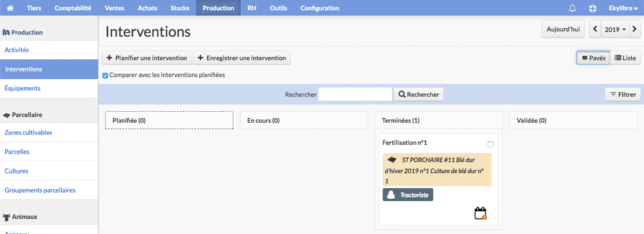Switch to Pavés view

(x=594, y=59)
